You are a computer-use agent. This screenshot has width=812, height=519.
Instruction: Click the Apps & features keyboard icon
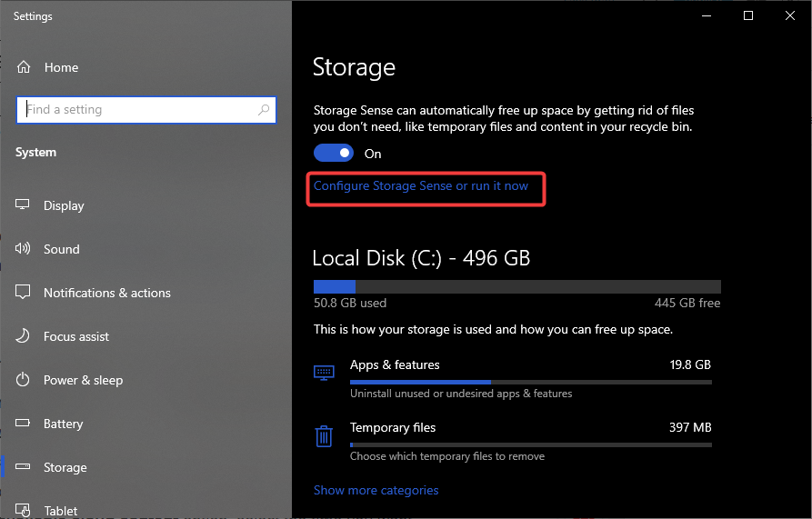[x=324, y=372]
